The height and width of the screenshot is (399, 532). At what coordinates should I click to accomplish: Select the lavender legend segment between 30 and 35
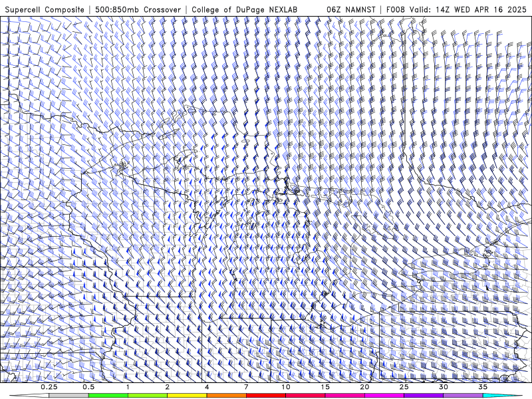coord(463,396)
